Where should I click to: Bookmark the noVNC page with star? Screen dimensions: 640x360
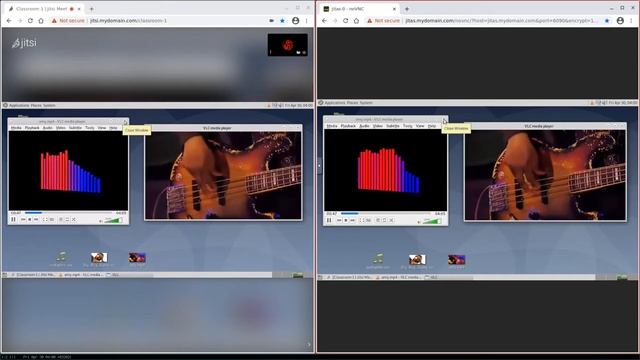pyautogui.click(x=607, y=20)
